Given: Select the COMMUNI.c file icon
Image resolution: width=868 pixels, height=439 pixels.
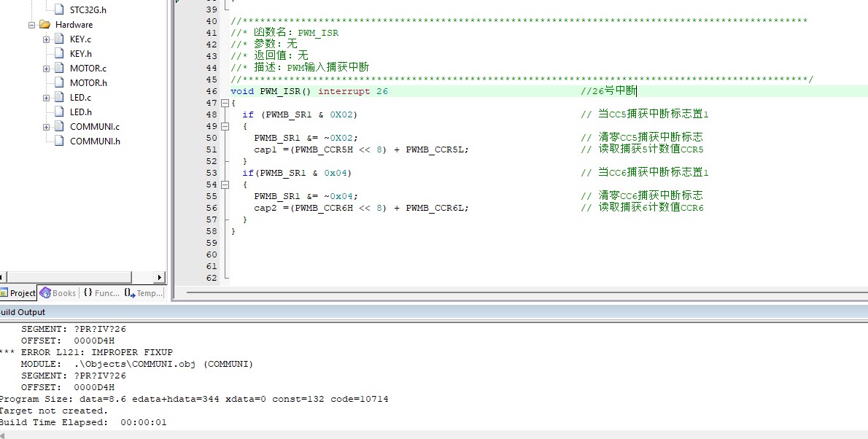Looking at the screenshot, I should (x=59, y=126).
